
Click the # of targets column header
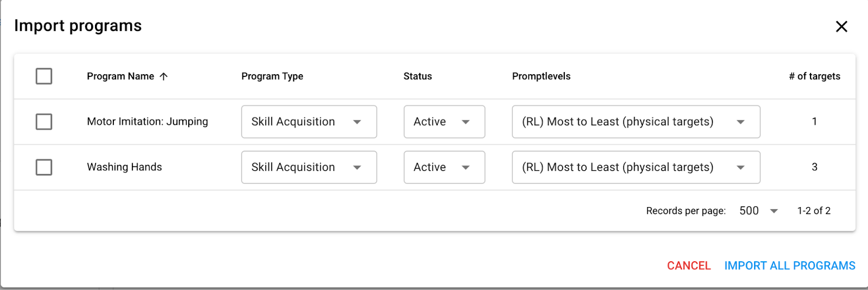tap(814, 76)
